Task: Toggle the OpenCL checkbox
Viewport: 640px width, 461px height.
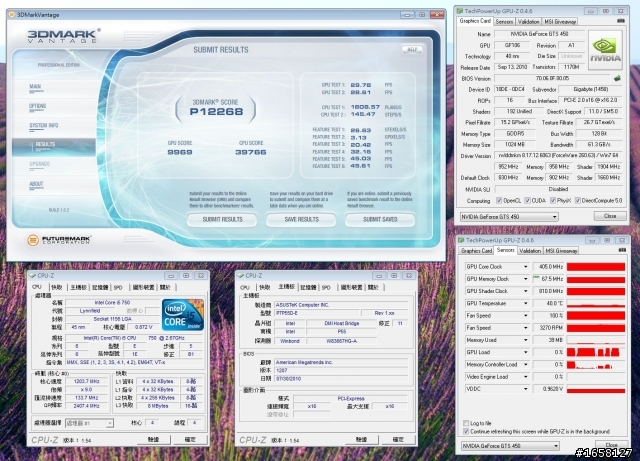Action: point(499,200)
